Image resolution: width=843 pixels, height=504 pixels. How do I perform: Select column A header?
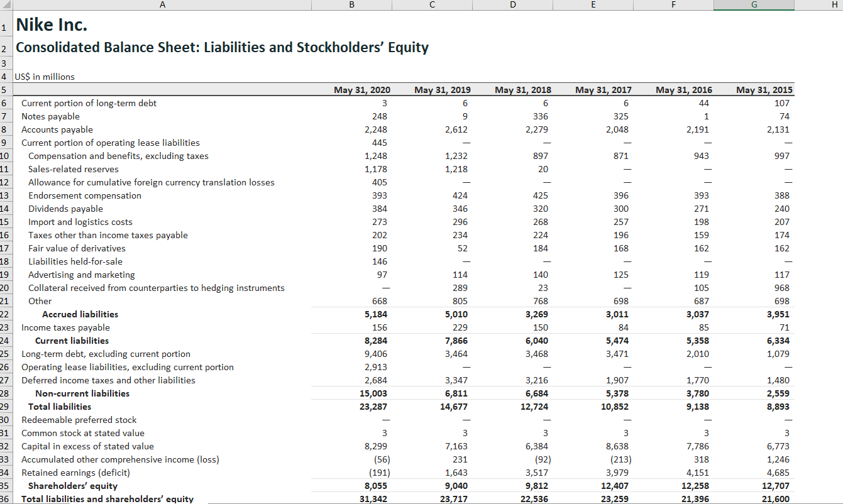[x=163, y=5]
